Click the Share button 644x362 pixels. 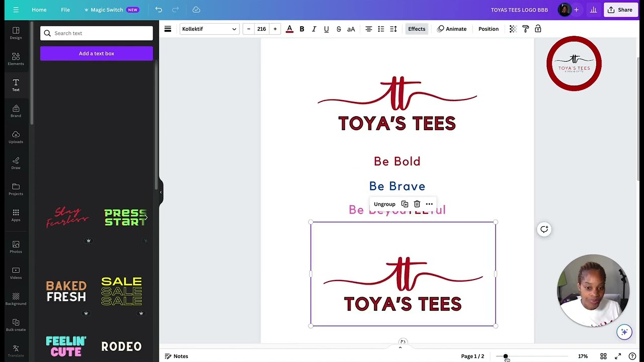pos(620,10)
